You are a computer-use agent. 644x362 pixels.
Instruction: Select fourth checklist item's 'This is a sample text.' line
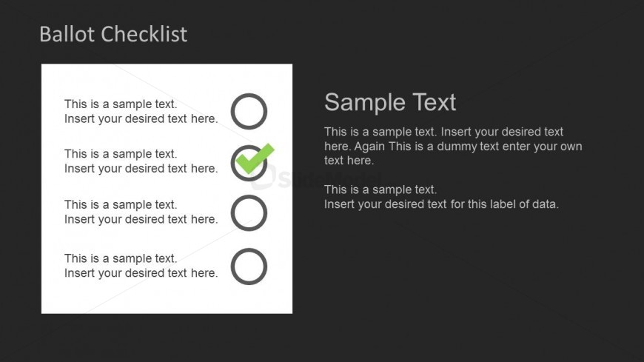pyautogui.click(x=121, y=258)
